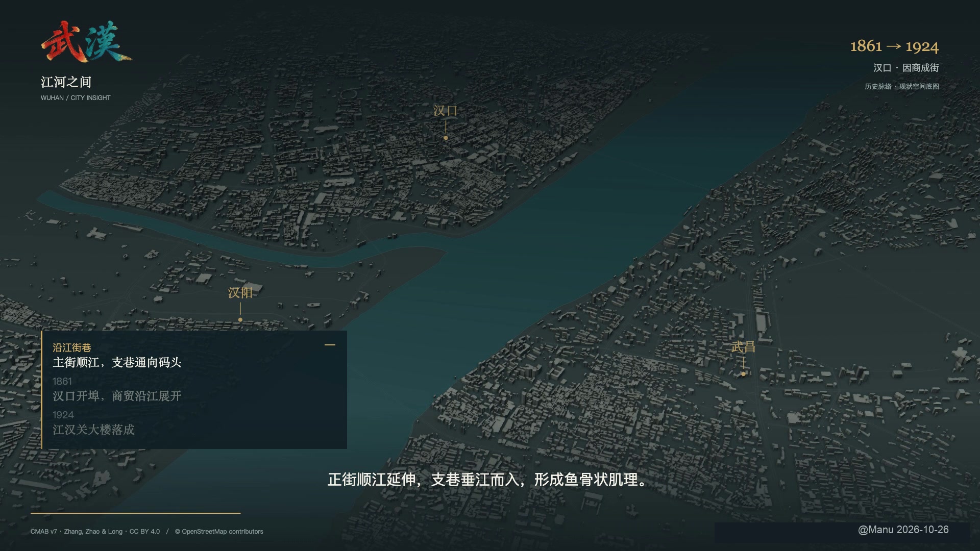Image resolution: width=980 pixels, height=551 pixels.
Task: Click the subtitle 正街顺江延伸 caption line
Action: (x=487, y=480)
